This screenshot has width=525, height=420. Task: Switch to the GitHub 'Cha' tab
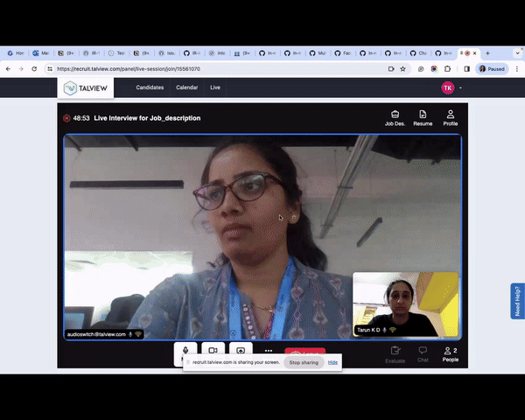pyautogui.click(x=418, y=53)
